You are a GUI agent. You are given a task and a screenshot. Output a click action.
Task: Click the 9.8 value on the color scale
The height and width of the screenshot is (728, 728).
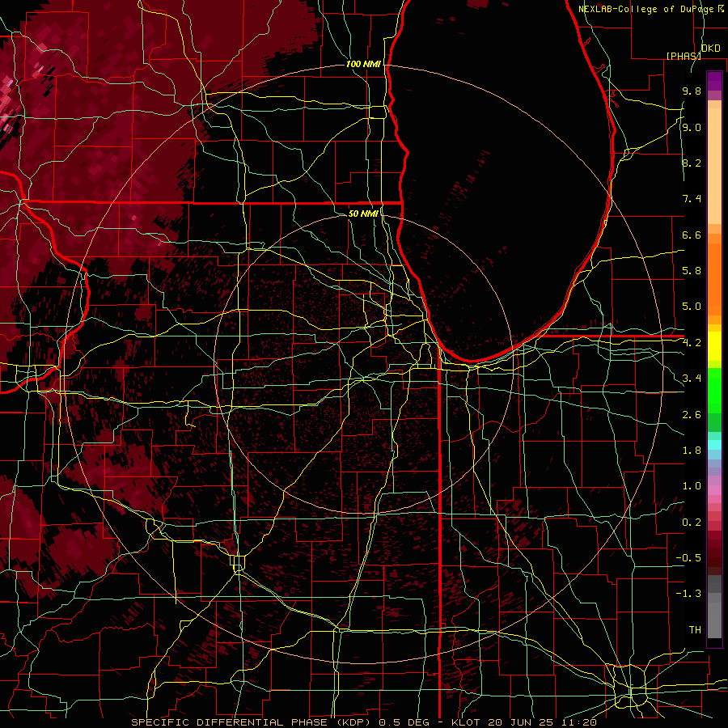(x=692, y=91)
